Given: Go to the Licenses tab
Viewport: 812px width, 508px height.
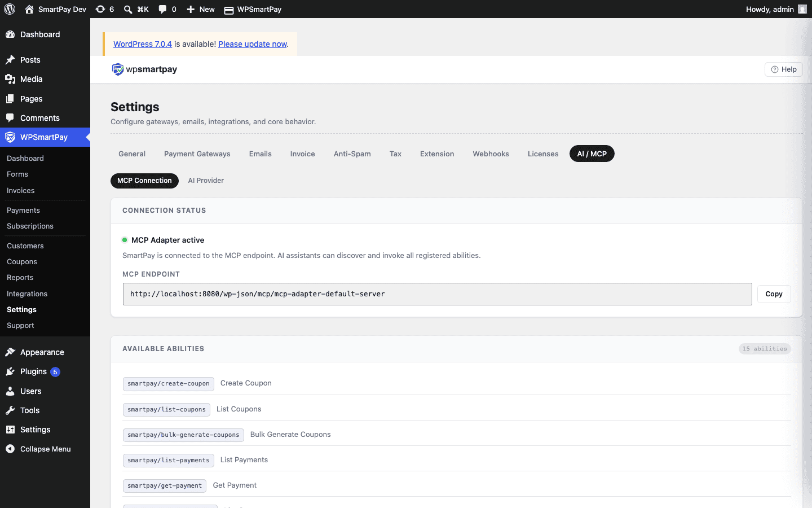Looking at the screenshot, I should (543, 154).
